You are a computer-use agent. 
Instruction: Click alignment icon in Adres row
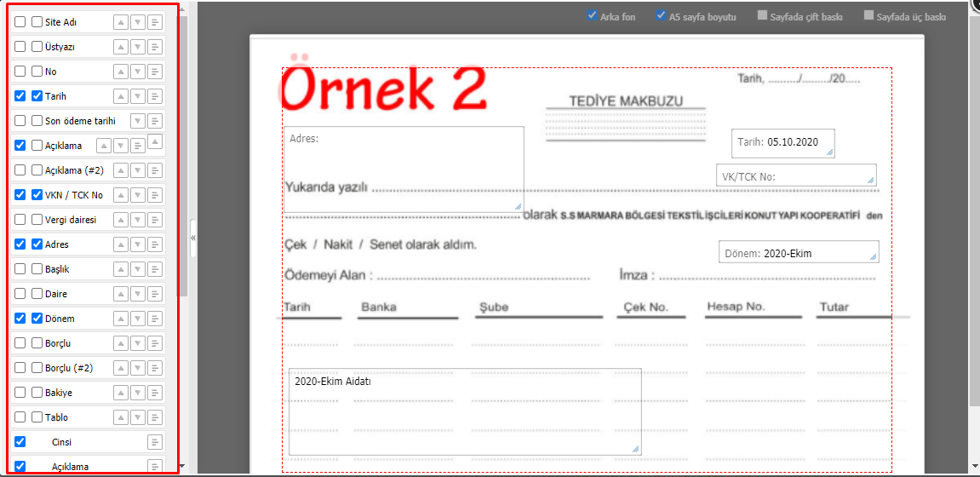click(x=155, y=244)
